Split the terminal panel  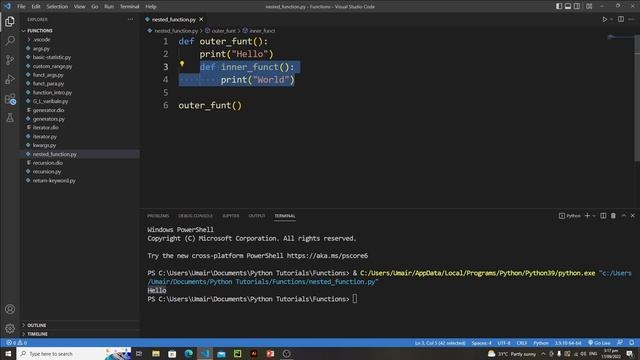pos(603,216)
